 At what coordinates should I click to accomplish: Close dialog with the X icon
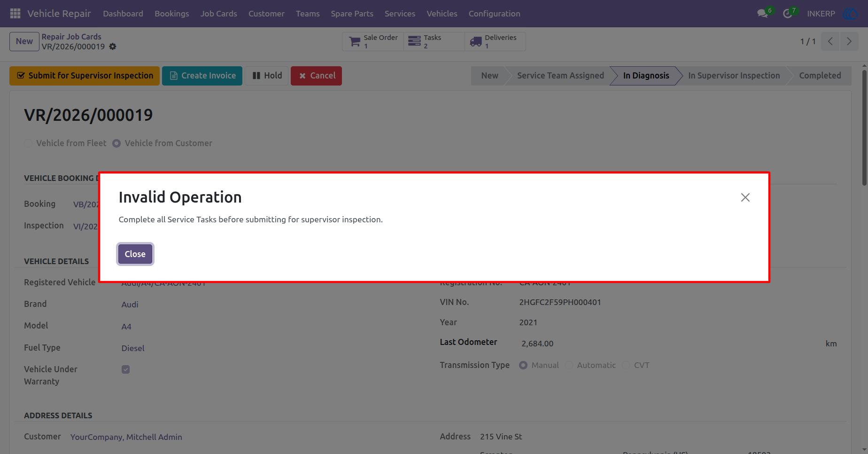pos(745,197)
